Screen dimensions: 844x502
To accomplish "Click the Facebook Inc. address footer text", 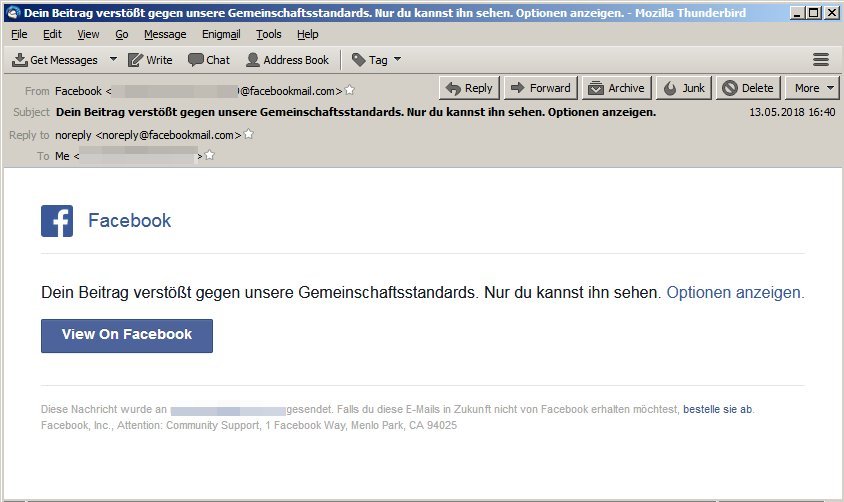I will (249, 426).
